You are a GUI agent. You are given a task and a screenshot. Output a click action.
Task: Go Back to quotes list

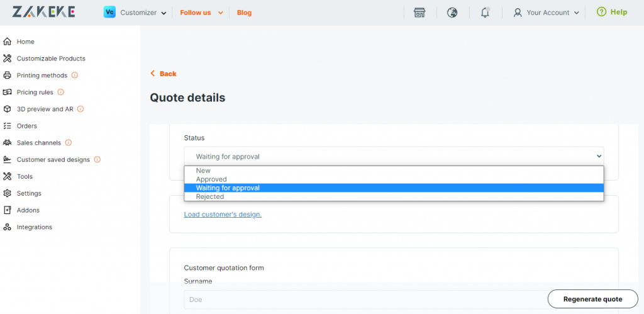[164, 74]
